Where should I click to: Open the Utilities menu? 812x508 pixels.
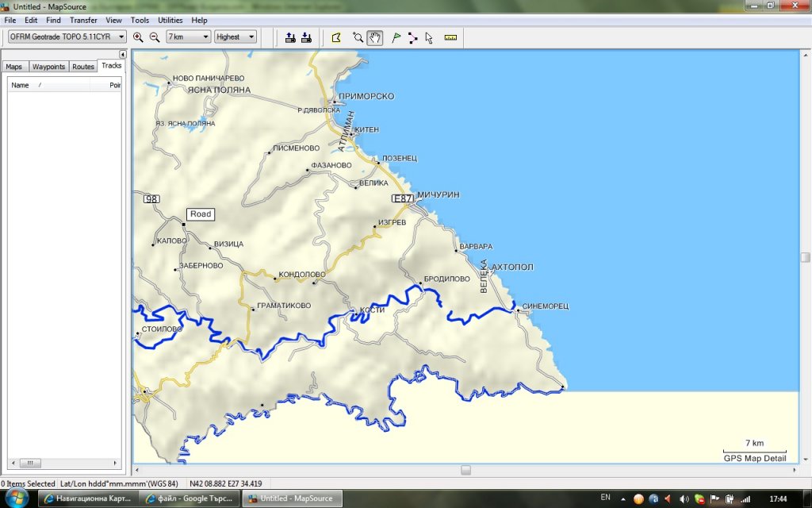(x=170, y=20)
